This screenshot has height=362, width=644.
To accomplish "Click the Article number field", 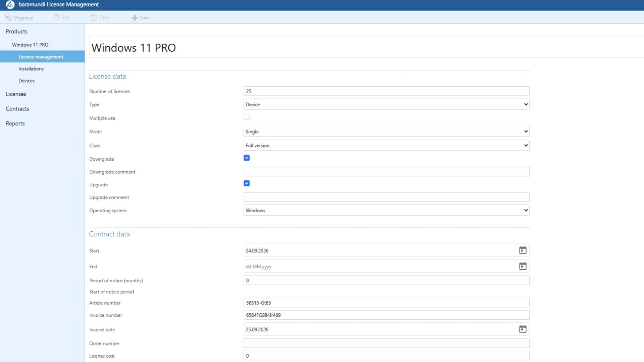I will pos(386,303).
